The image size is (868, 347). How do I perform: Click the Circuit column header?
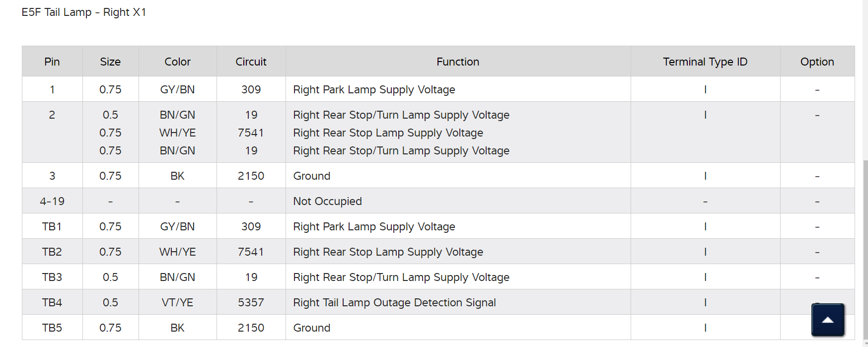pyautogui.click(x=251, y=62)
